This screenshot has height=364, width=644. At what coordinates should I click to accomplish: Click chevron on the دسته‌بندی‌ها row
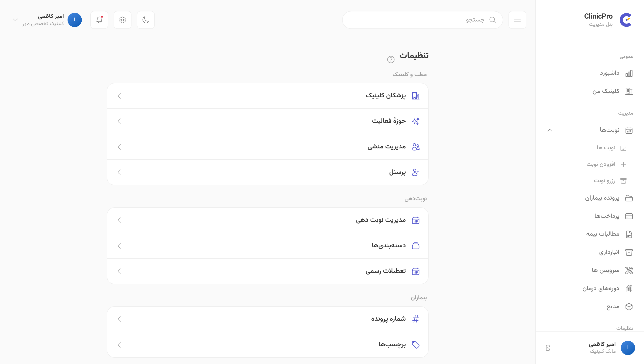(119, 246)
